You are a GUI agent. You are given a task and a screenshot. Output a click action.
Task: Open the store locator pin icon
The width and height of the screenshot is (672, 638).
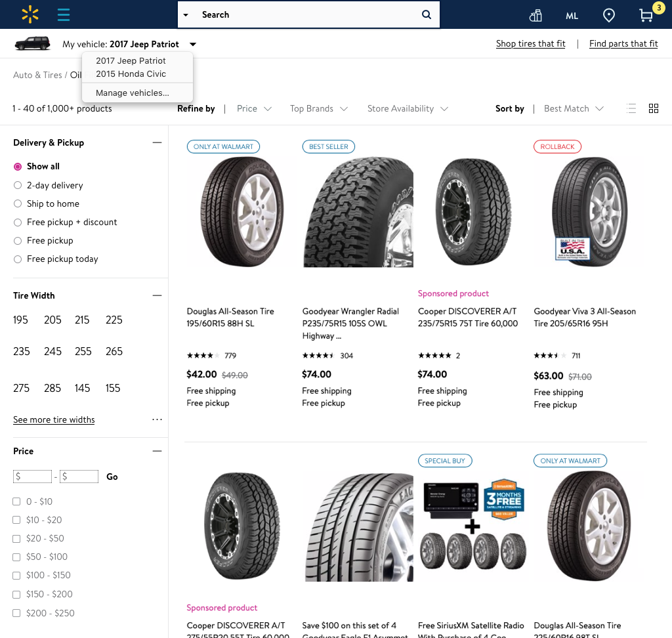608,16
